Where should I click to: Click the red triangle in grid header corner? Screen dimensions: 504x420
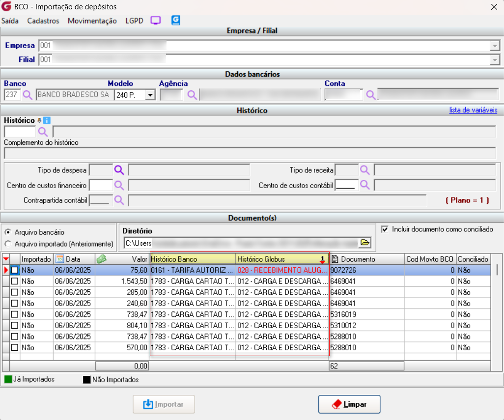point(6,259)
